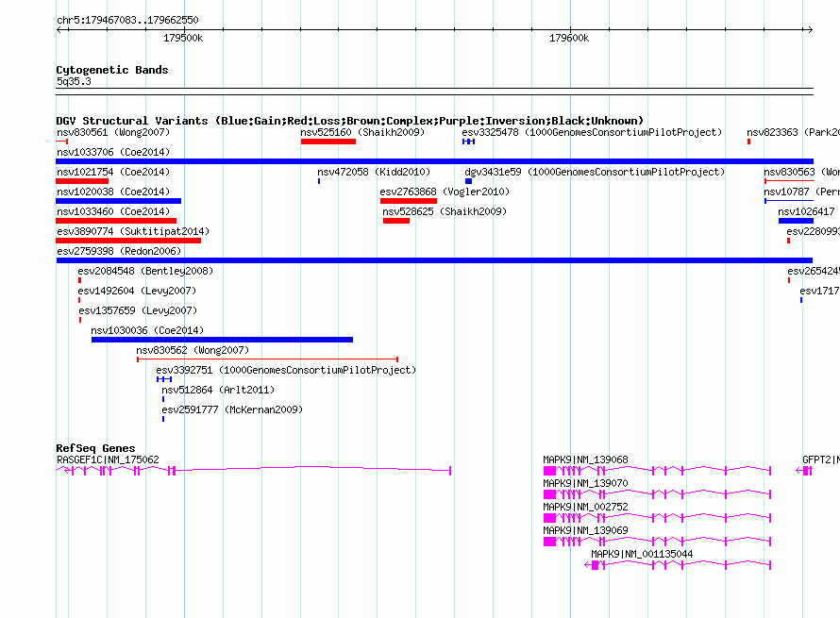
Task: Click the esv1492604 (Levy2007) label
Action: pos(137,291)
